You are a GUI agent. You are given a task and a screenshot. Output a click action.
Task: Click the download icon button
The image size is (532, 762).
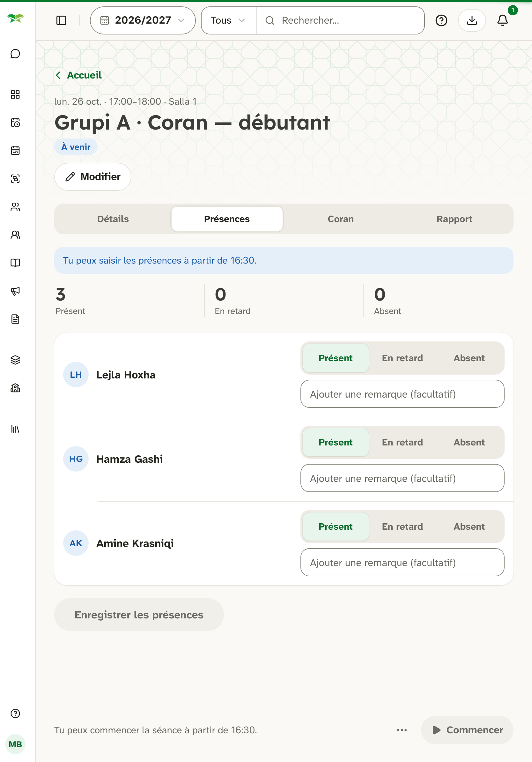tap(472, 20)
